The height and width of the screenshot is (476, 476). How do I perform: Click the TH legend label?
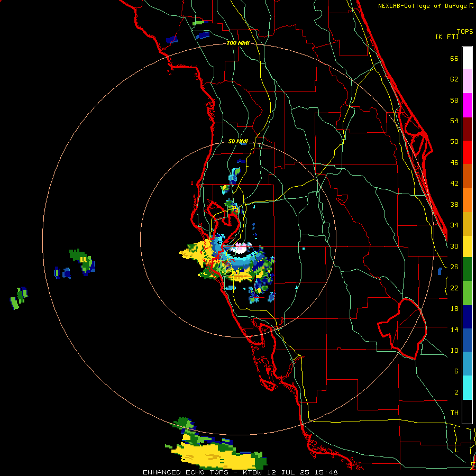point(454,413)
